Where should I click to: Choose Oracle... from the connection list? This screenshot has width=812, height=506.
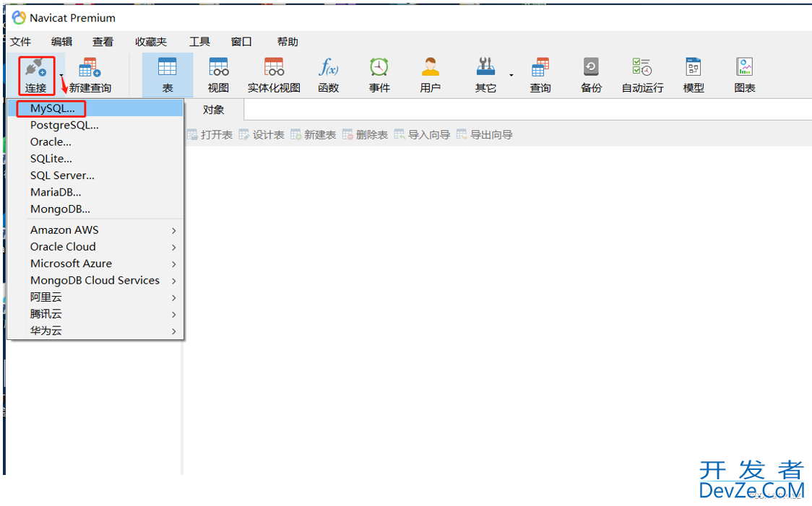pyautogui.click(x=95, y=141)
